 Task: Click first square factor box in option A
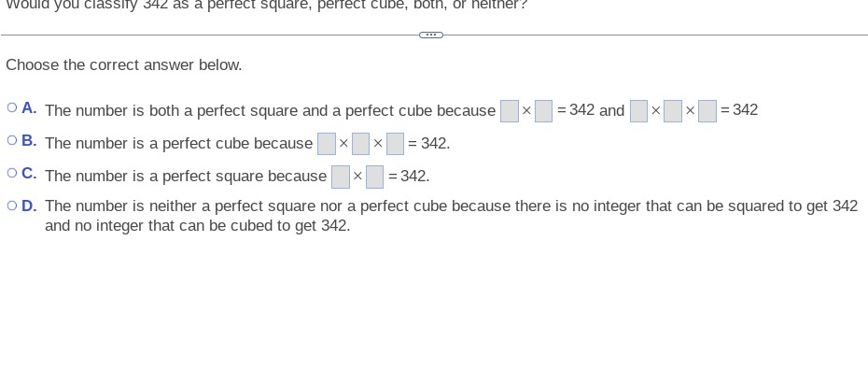[x=510, y=111]
